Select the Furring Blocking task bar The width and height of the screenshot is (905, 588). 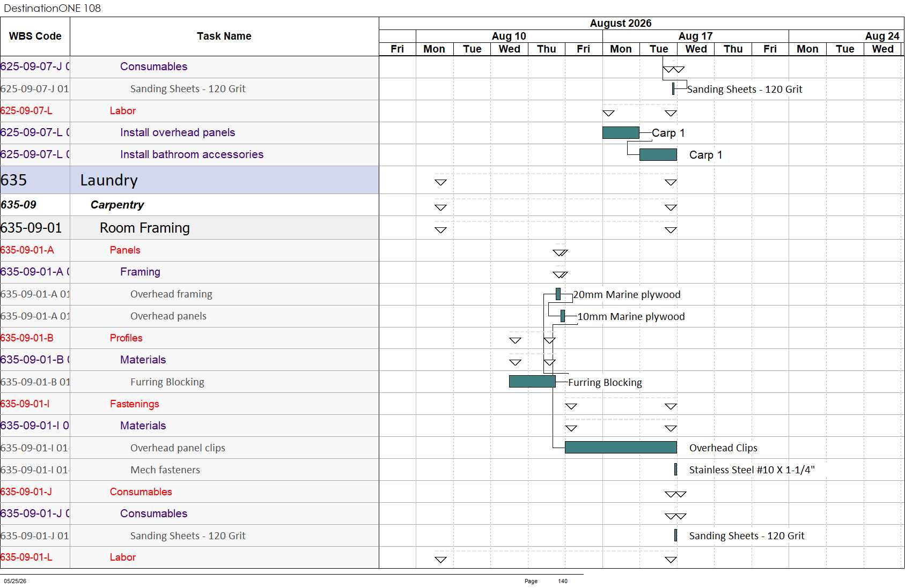(532, 382)
